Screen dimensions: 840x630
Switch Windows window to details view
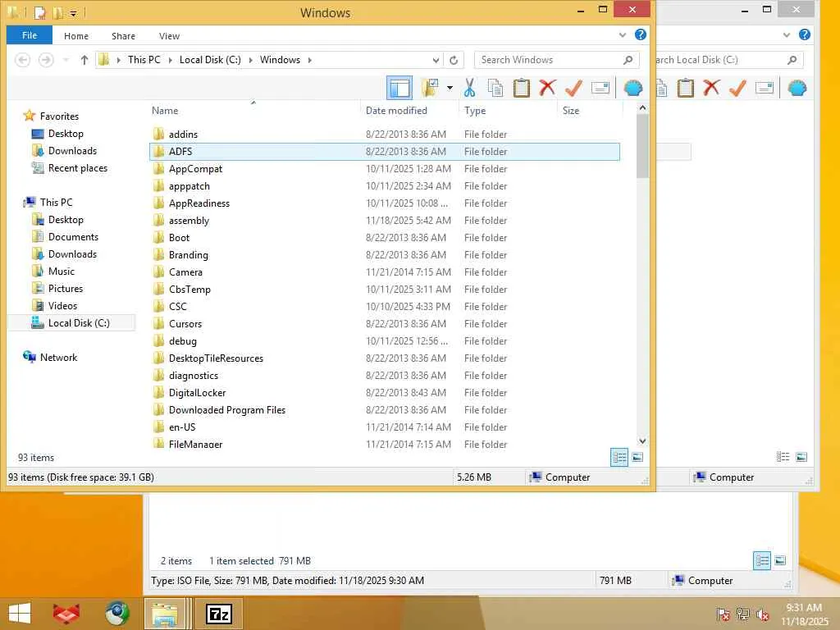tap(619, 457)
